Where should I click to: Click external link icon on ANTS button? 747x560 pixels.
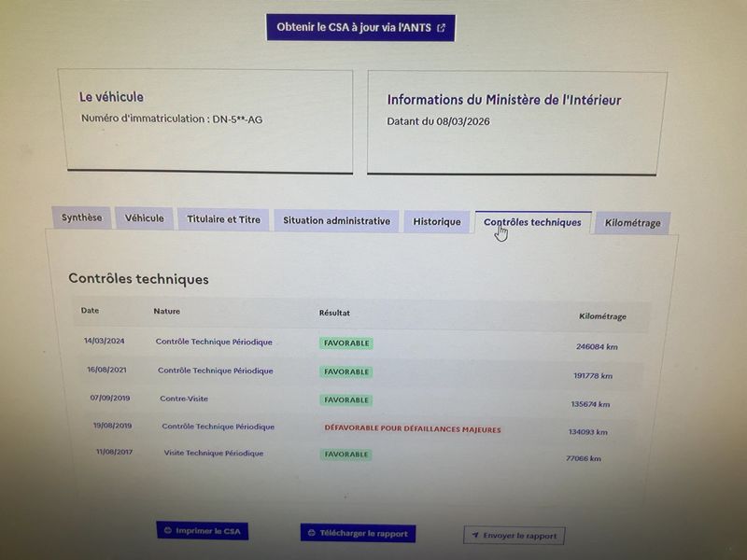click(x=441, y=28)
